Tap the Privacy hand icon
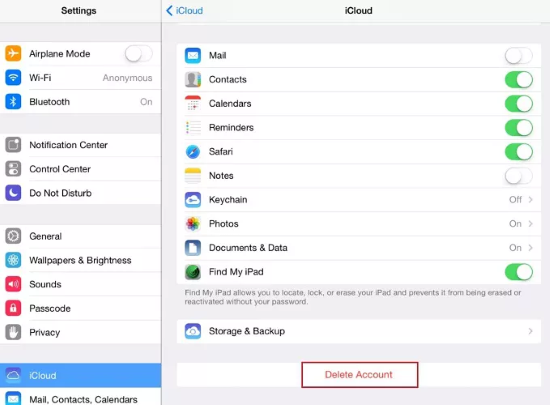This screenshot has height=405, width=550. (13, 332)
